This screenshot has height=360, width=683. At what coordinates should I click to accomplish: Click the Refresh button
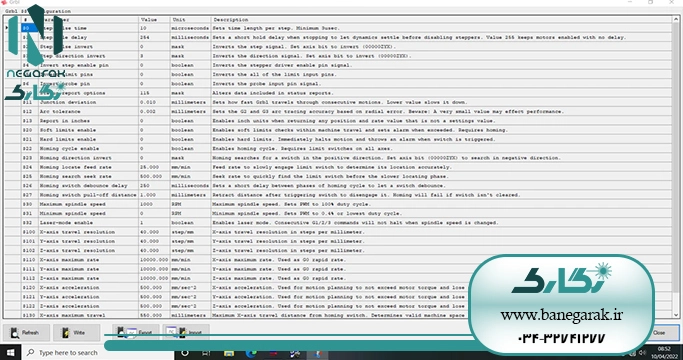click(26, 333)
